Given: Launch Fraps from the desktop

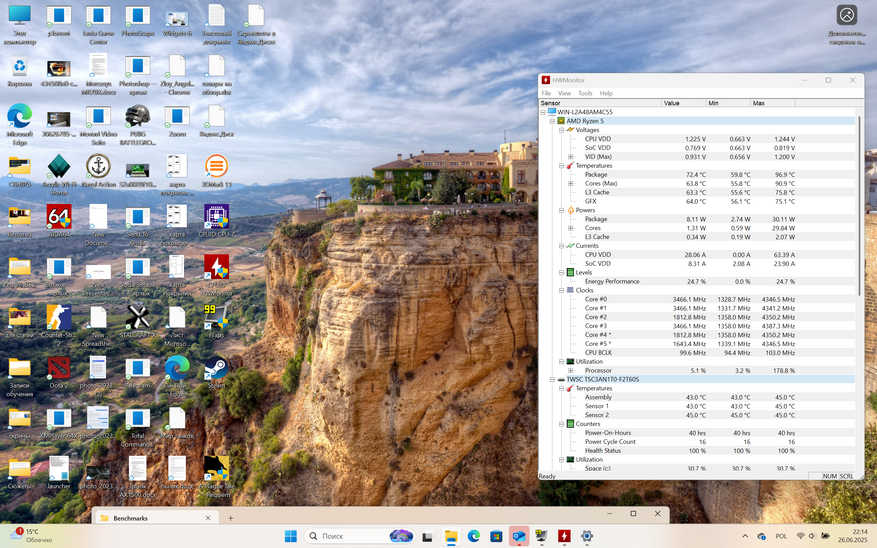Looking at the screenshot, I should (216, 318).
